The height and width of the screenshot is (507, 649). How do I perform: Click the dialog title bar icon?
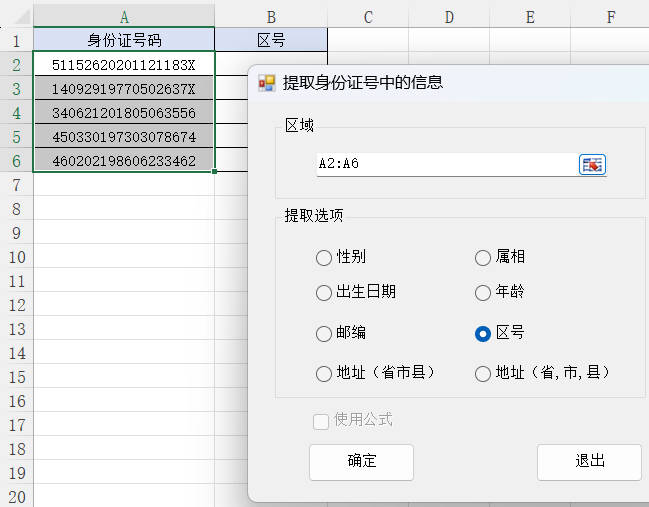(267, 83)
